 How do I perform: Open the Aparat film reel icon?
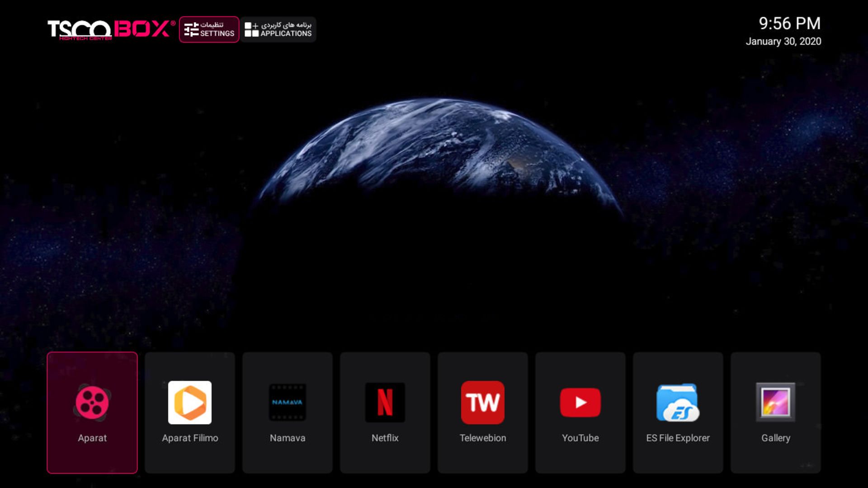(92, 402)
